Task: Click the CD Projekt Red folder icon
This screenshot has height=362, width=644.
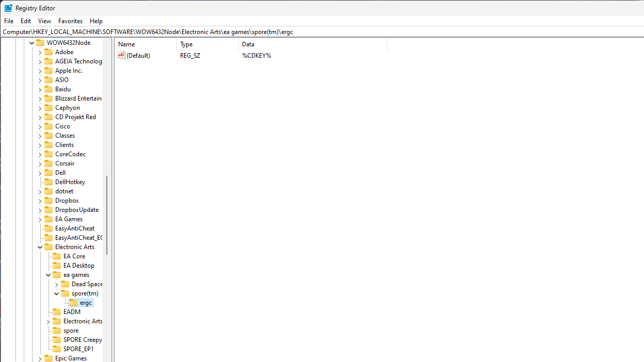Action: coord(49,117)
